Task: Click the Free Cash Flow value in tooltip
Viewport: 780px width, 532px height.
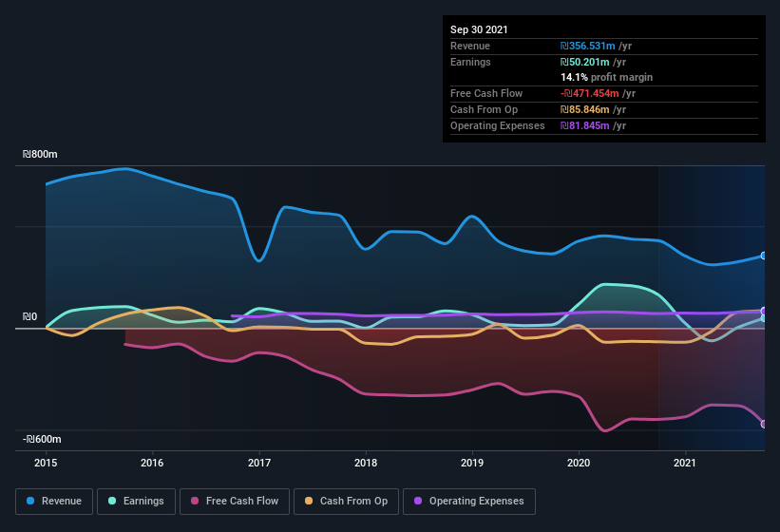Action: pyautogui.click(x=598, y=93)
